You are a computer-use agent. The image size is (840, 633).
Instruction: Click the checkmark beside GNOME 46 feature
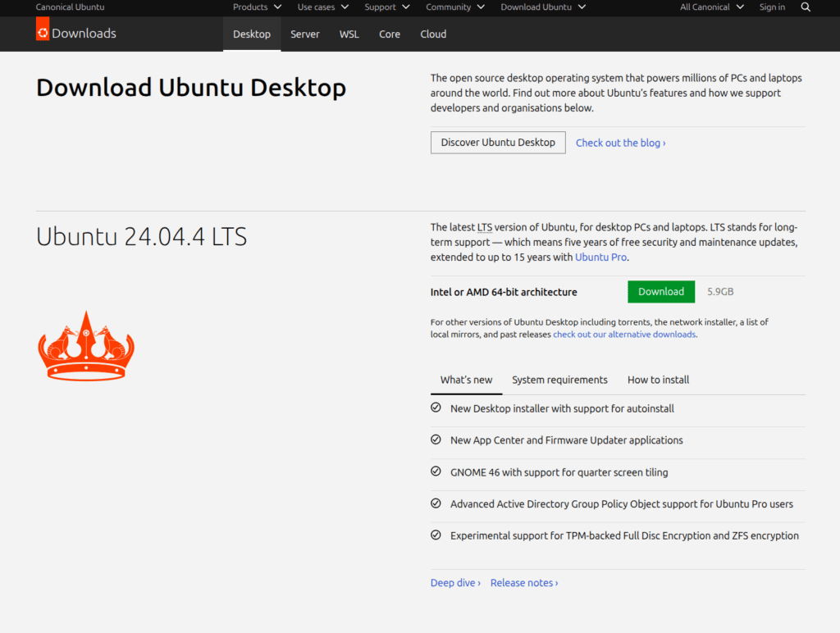(436, 471)
